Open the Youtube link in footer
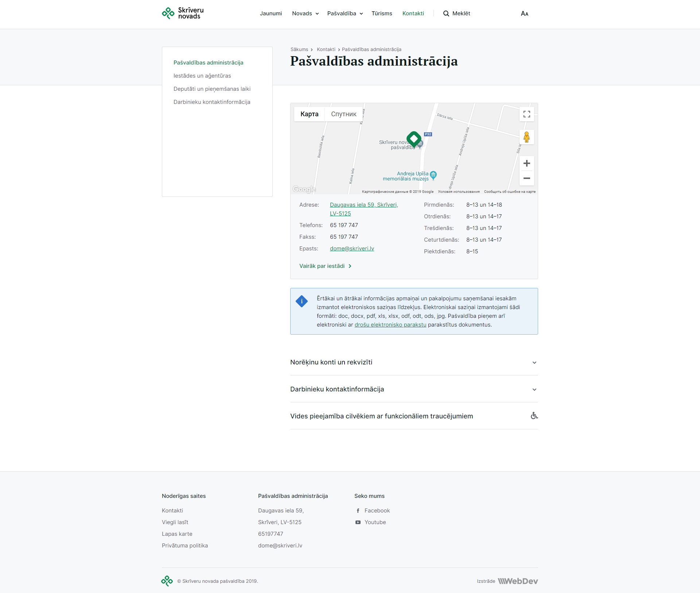This screenshot has width=700, height=593. 375,522
